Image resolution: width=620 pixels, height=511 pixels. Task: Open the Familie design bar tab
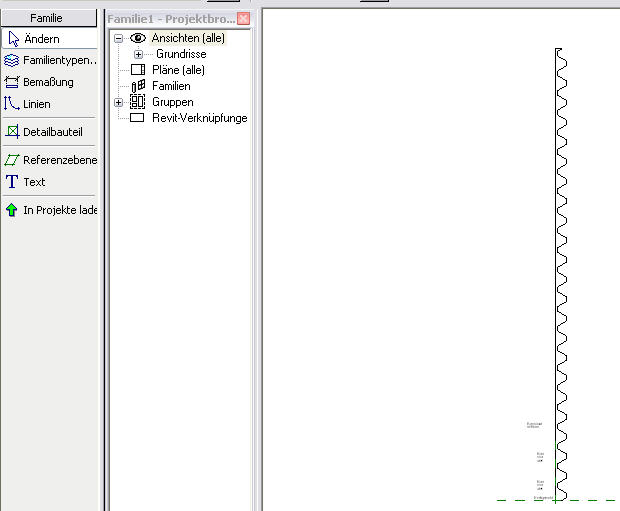(x=49, y=18)
